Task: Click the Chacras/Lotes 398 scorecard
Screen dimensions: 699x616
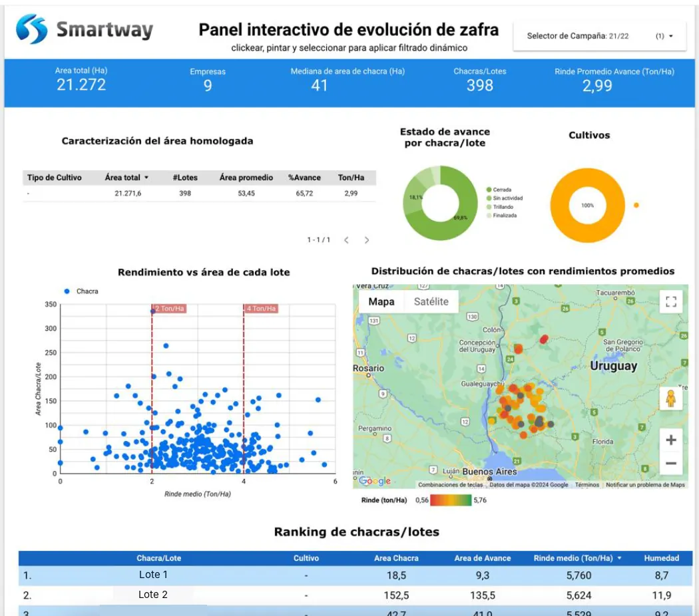Action: tap(480, 80)
